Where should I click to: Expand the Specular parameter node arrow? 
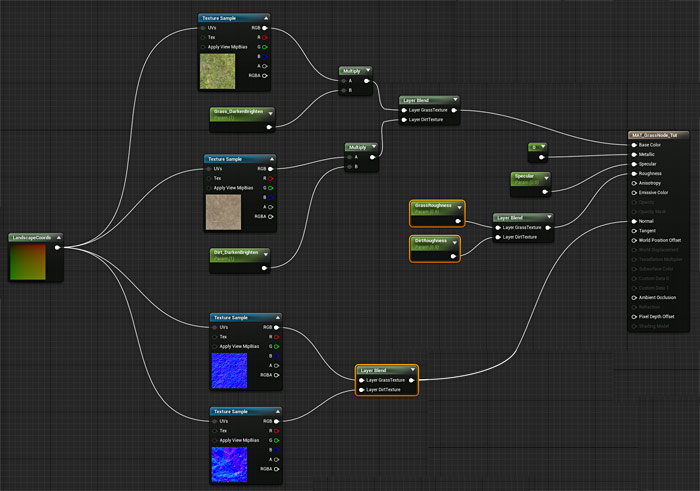[x=545, y=176]
